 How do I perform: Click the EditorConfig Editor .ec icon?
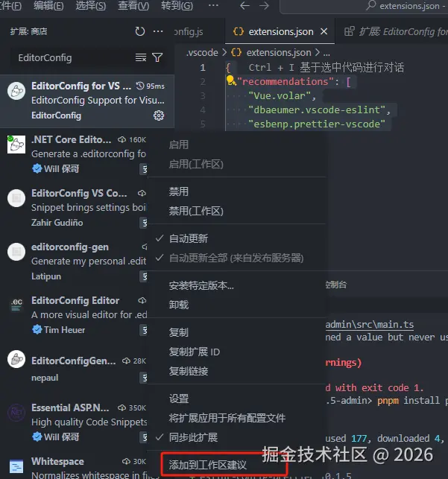16,304
